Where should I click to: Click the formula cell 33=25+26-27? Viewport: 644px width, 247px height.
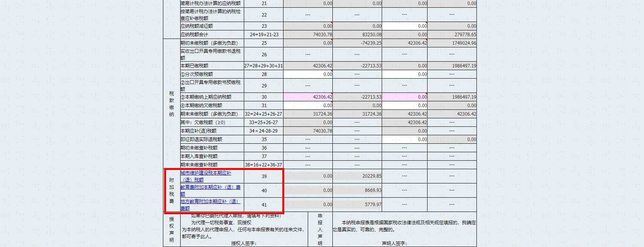tap(263, 122)
